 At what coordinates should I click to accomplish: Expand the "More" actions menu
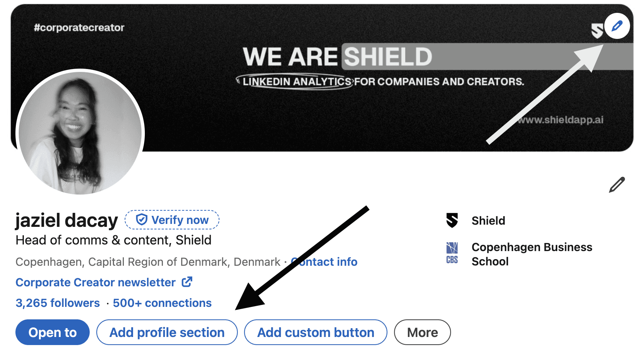point(422,332)
